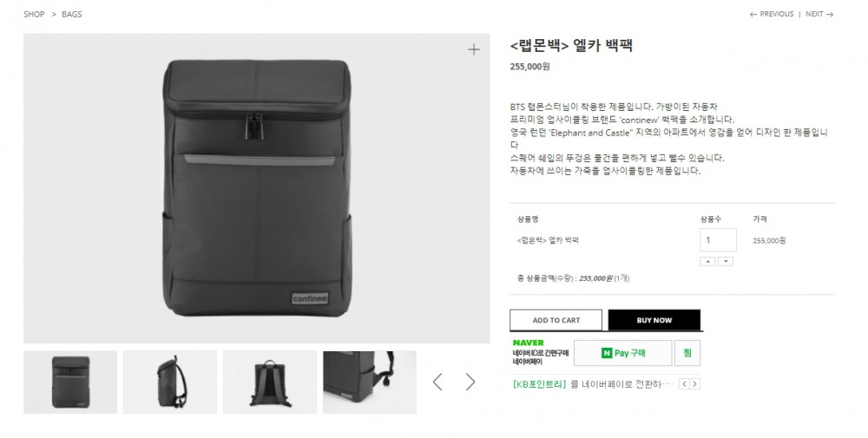Open the BAGS breadcrumb category

[x=72, y=15]
